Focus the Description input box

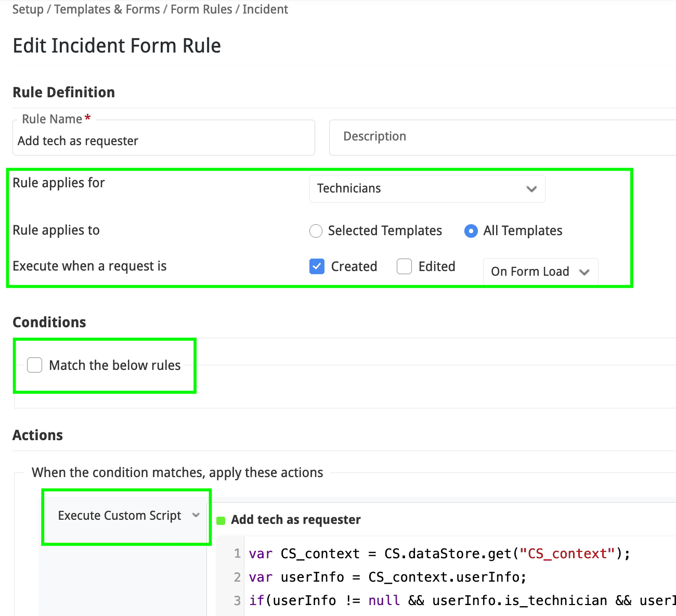[502, 137]
